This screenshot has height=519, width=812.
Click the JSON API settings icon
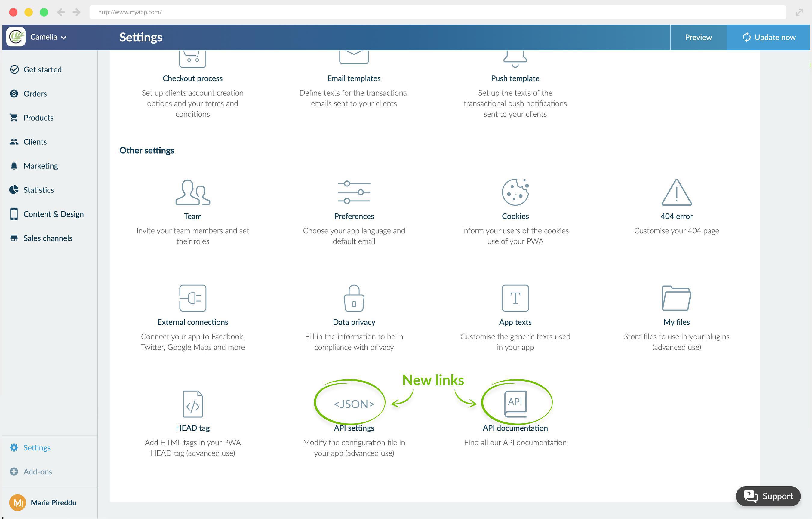tap(354, 404)
